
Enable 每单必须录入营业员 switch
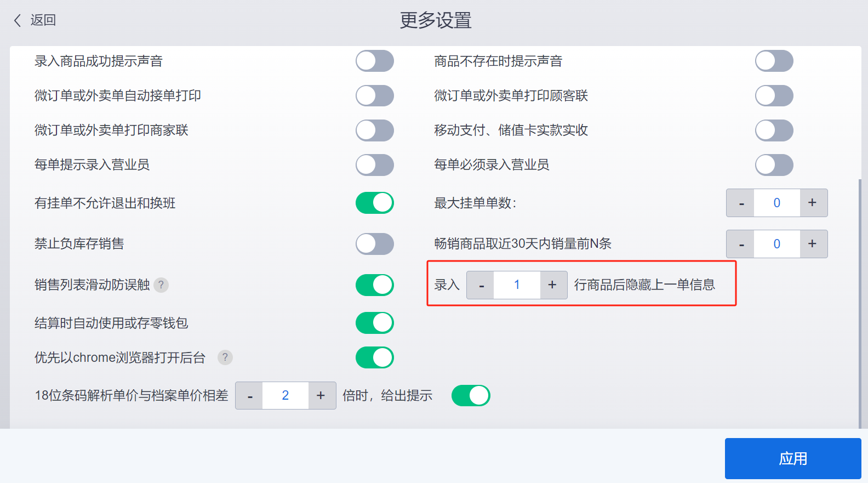[x=774, y=165]
